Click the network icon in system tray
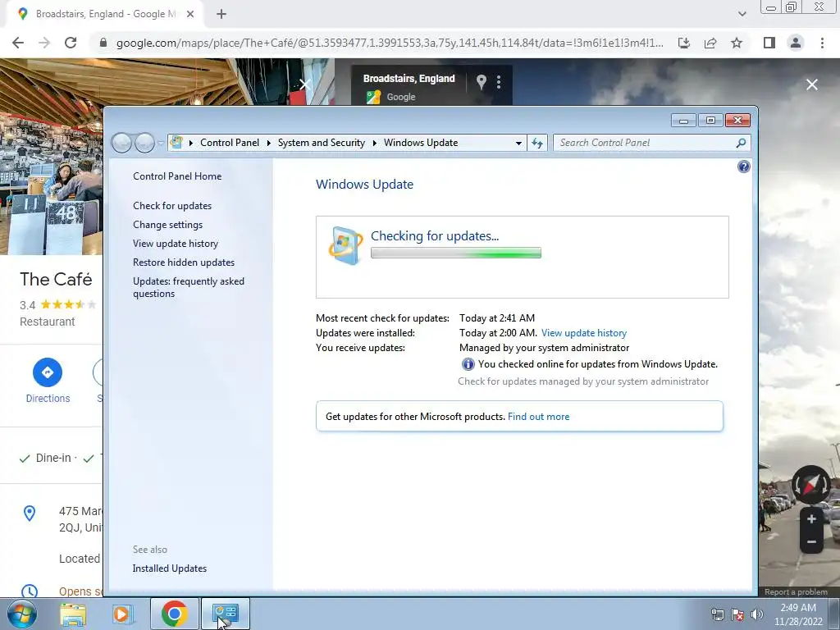 717,614
